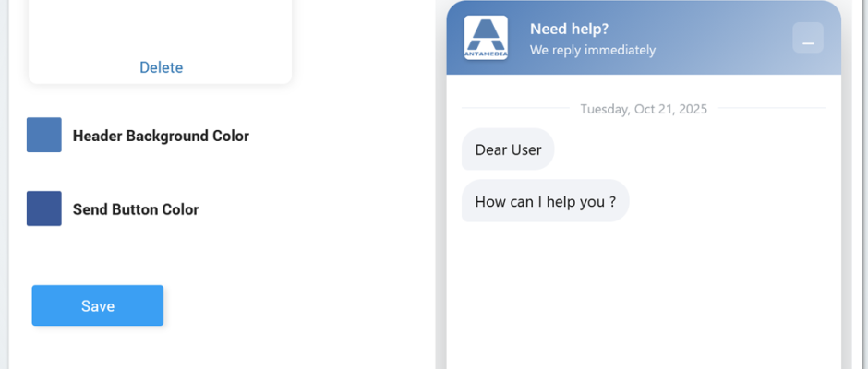The width and height of the screenshot is (868, 369).
Task: Click empty chat area below the message bubbles
Action: pos(644,295)
